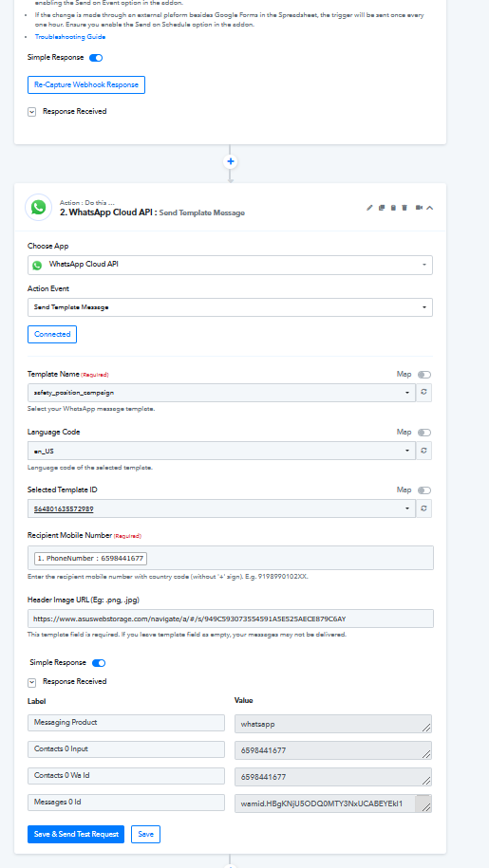Image resolution: width=489 pixels, height=868 pixels.
Task: Expand Response Received in WhatsApp step
Action: (32, 682)
